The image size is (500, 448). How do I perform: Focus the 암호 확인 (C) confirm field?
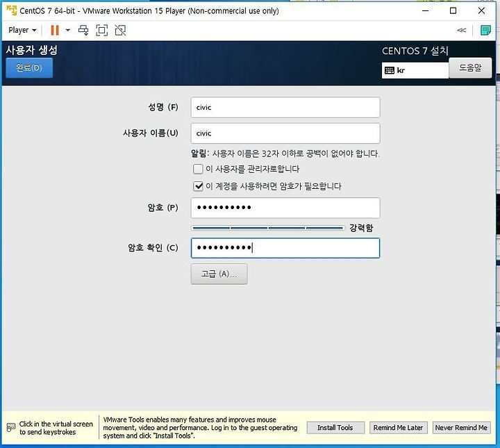tap(285, 248)
